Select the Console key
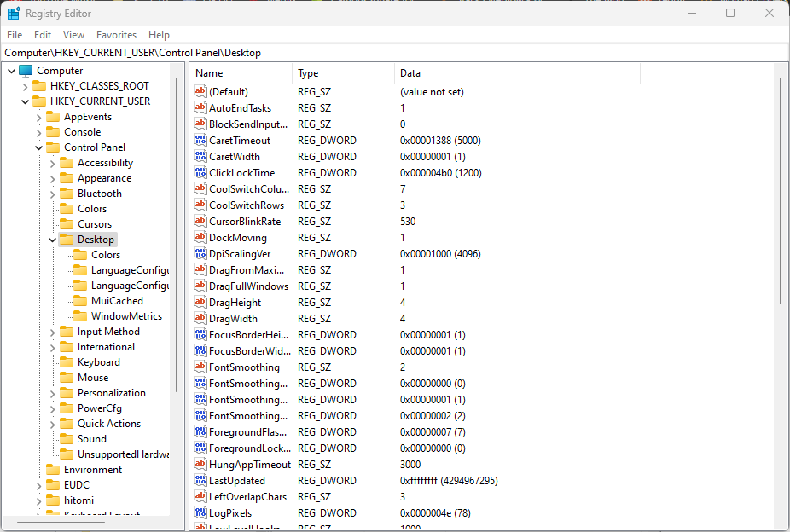Screen dimensions: 790x532 click(x=82, y=132)
